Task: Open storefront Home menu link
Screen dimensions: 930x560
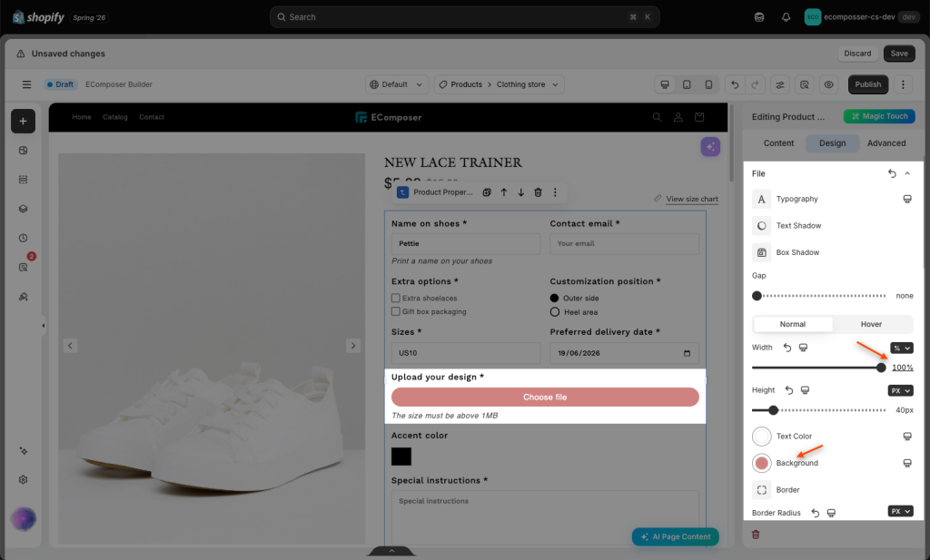Action: [82, 117]
